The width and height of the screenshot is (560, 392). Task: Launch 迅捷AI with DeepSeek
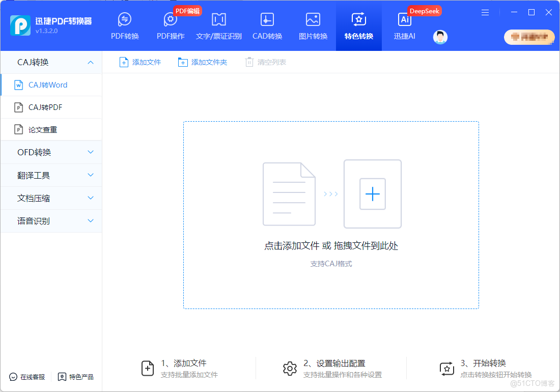[404, 25]
